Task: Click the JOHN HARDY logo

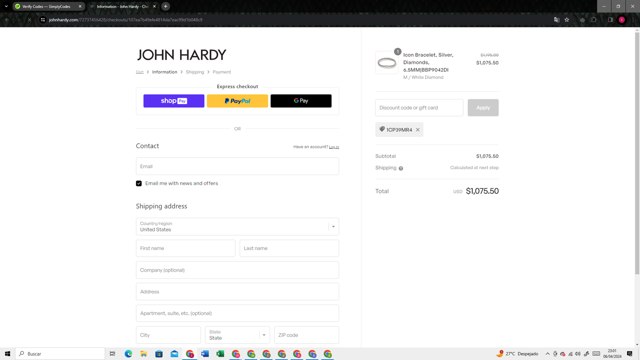Action: [181, 55]
